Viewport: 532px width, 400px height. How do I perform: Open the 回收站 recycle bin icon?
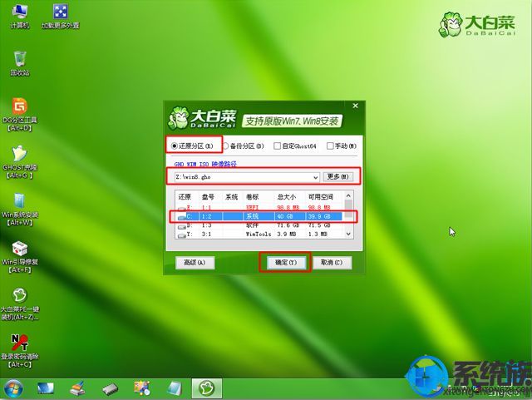point(20,63)
